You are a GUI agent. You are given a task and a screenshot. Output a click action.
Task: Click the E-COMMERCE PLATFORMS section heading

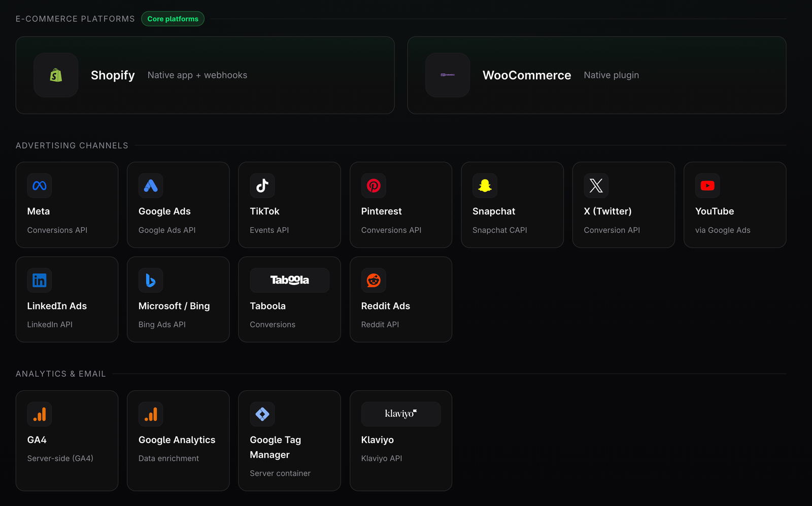[x=75, y=19]
